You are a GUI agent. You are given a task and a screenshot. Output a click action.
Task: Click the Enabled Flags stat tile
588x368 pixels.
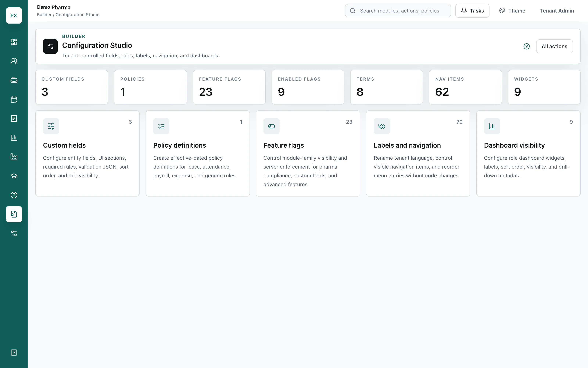(308, 87)
